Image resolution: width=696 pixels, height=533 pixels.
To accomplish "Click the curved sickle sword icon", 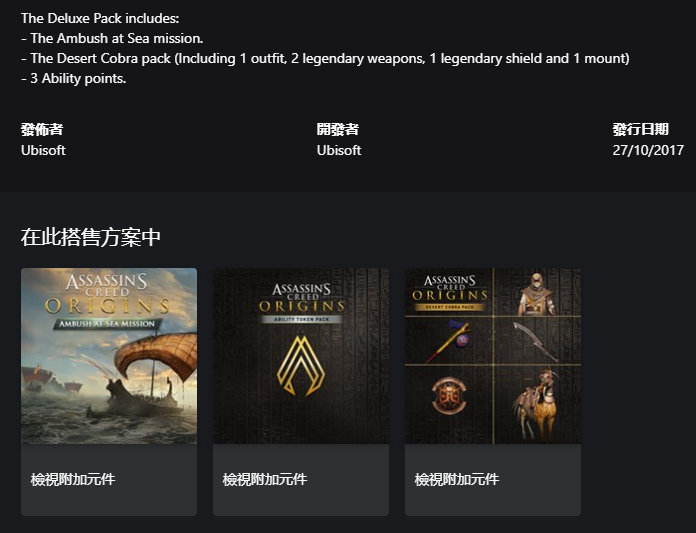I will coord(537,342).
